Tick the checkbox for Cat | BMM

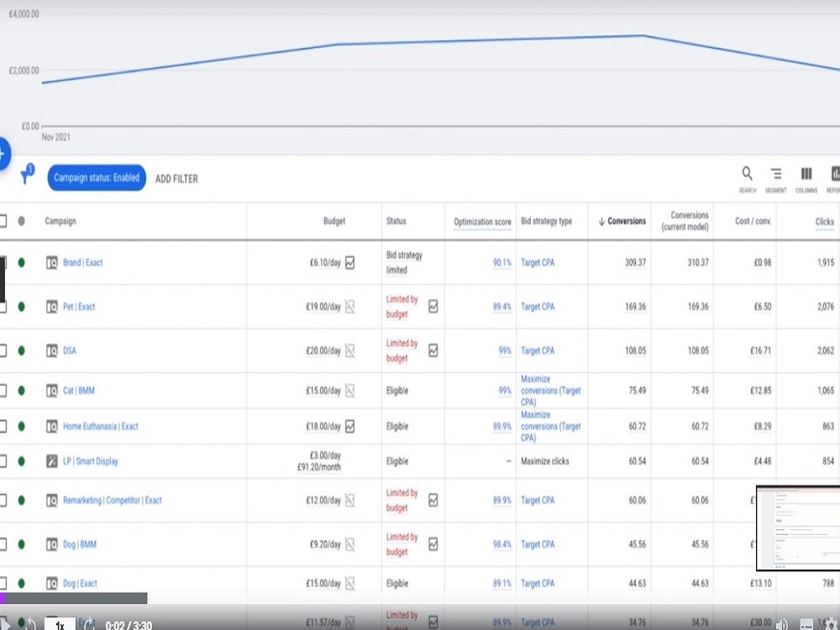[x=3, y=391]
